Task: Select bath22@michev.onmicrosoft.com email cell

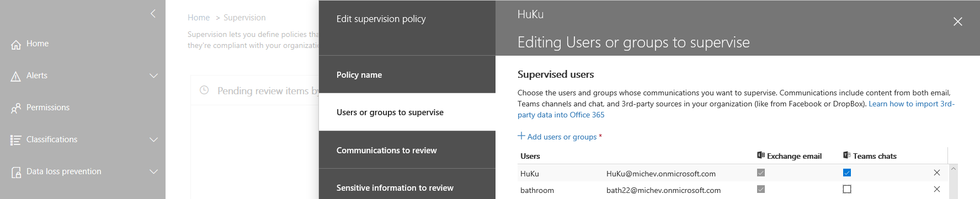Action: pos(663,190)
